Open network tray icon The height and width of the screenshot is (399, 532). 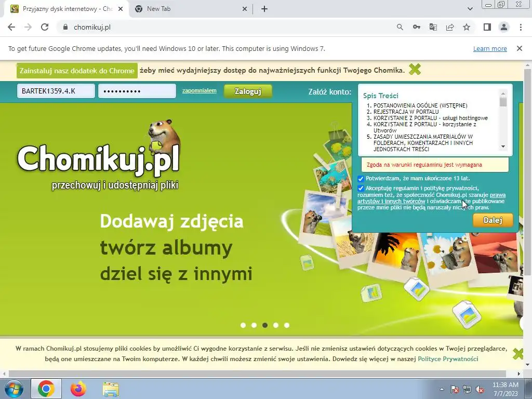[467, 389]
